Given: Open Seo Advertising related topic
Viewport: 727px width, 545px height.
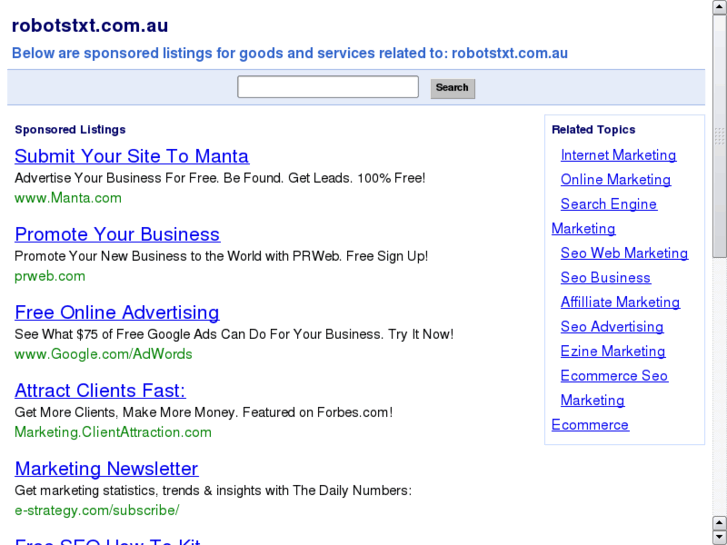Looking at the screenshot, I should pos(612,327).
